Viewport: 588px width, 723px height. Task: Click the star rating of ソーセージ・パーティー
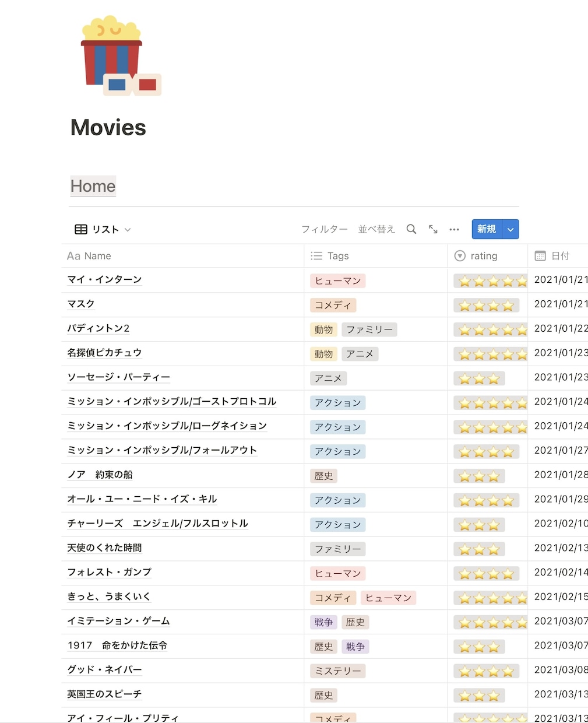click(480, 379)
